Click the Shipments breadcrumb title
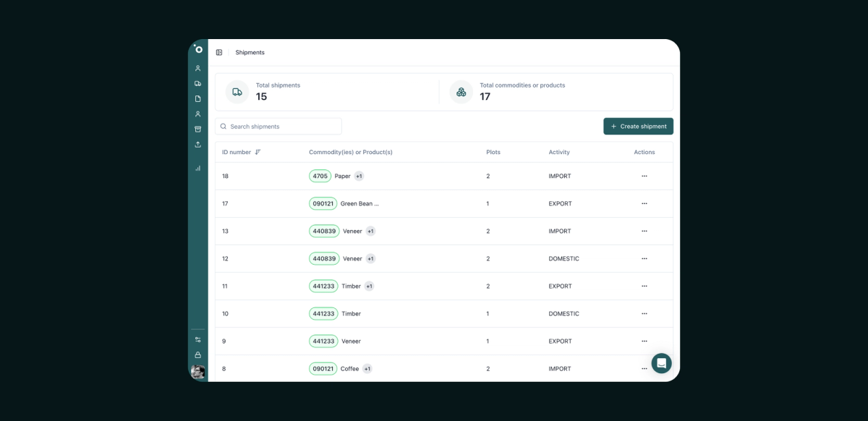Image resolution: width=868 pixels, height=421 pixels. tap(250, 53)
